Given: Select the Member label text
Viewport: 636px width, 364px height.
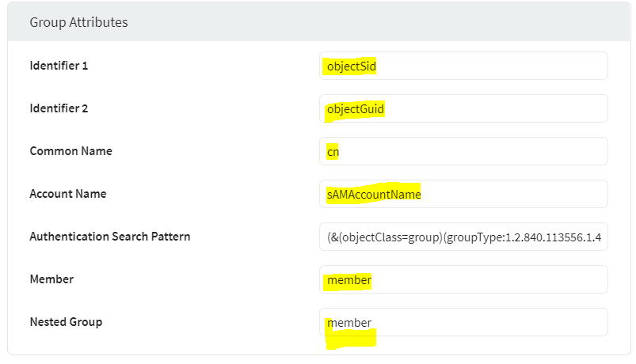Looking at the screenshot, I should pyautogui.click(x=51, y=279).
